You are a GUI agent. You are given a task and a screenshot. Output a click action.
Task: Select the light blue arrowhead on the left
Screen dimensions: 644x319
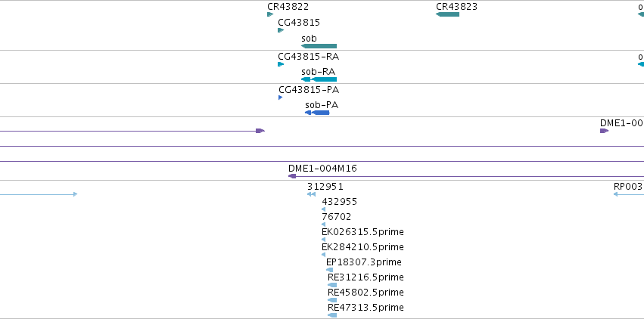[x=76, y=194]
